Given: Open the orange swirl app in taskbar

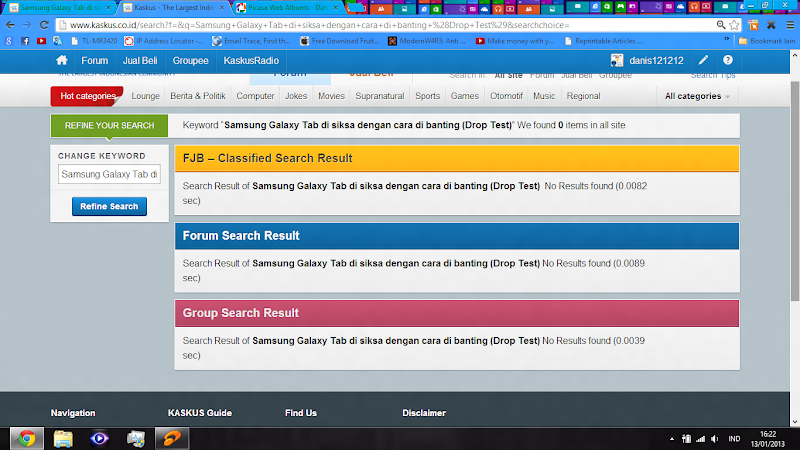Looking at the screenshot, I should pos(172,438).
